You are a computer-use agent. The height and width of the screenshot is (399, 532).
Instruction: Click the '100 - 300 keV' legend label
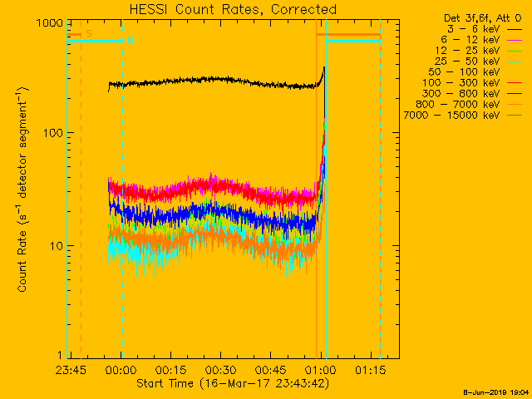tap(461, 83)
